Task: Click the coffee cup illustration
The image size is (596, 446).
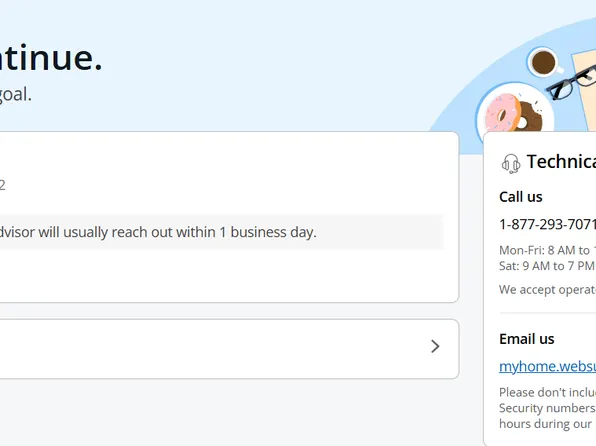Action: coord(545,62)
